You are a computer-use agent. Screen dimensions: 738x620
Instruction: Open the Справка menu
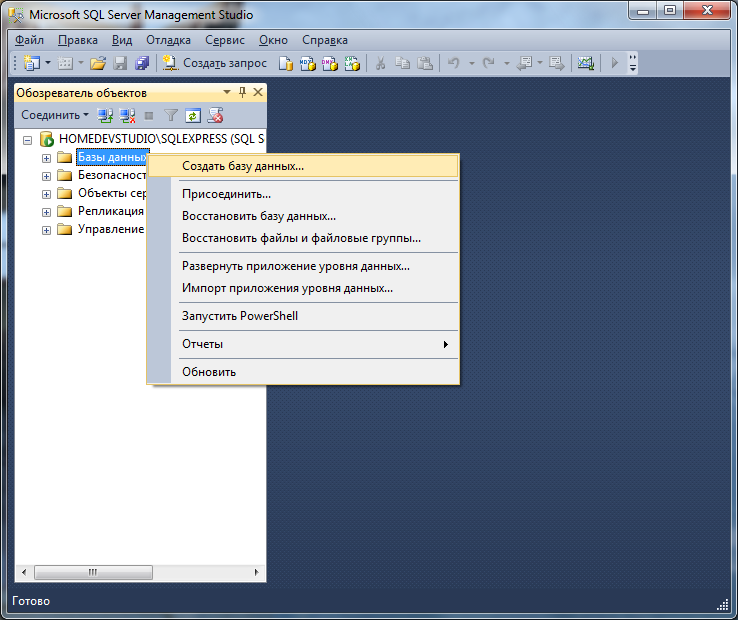[325, 40]
